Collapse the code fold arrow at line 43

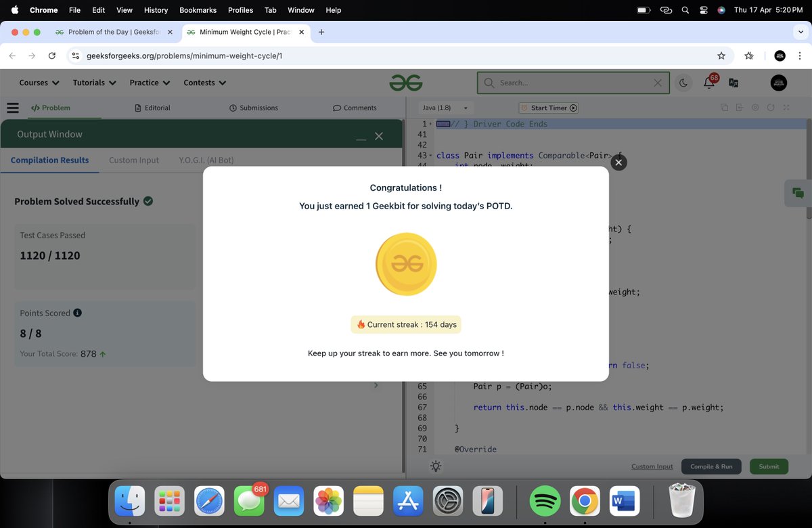click(430, 156)
